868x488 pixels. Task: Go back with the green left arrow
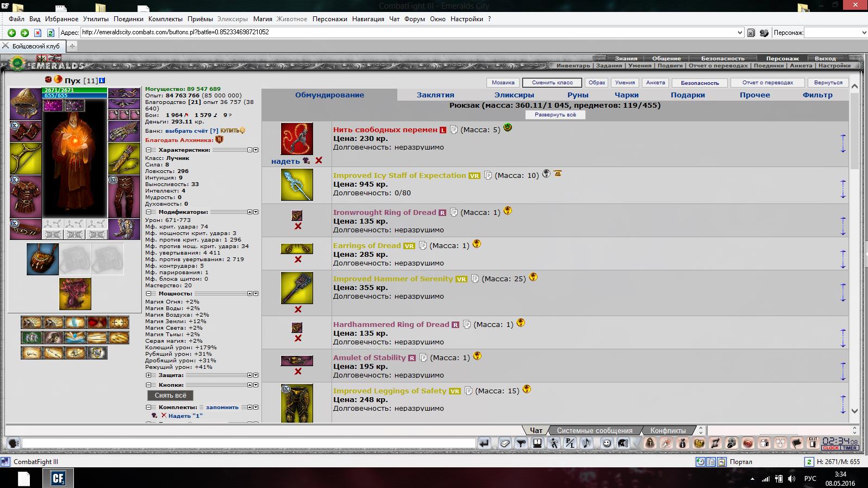coord(11,33)
